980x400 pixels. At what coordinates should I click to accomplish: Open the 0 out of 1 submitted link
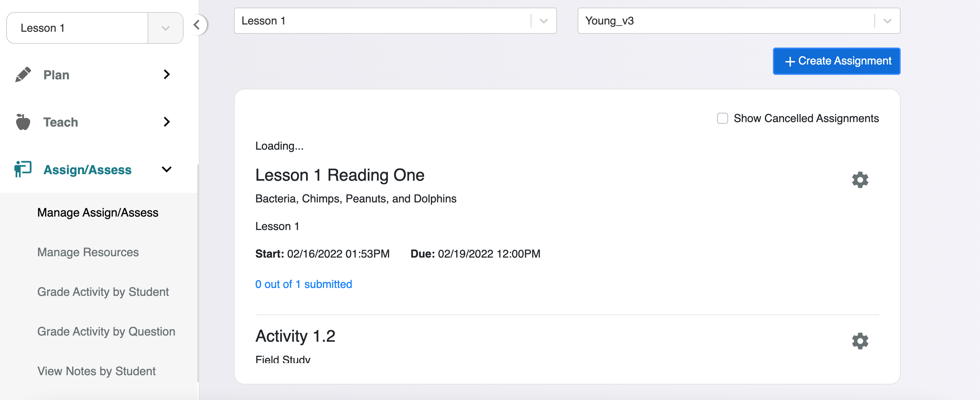point(303,284)
